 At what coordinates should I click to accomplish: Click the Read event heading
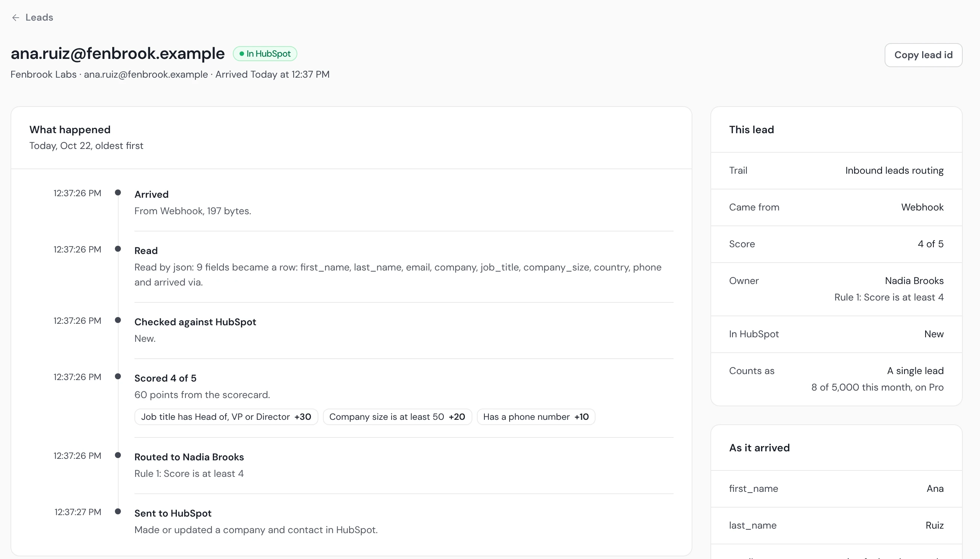tap(146, 251)
